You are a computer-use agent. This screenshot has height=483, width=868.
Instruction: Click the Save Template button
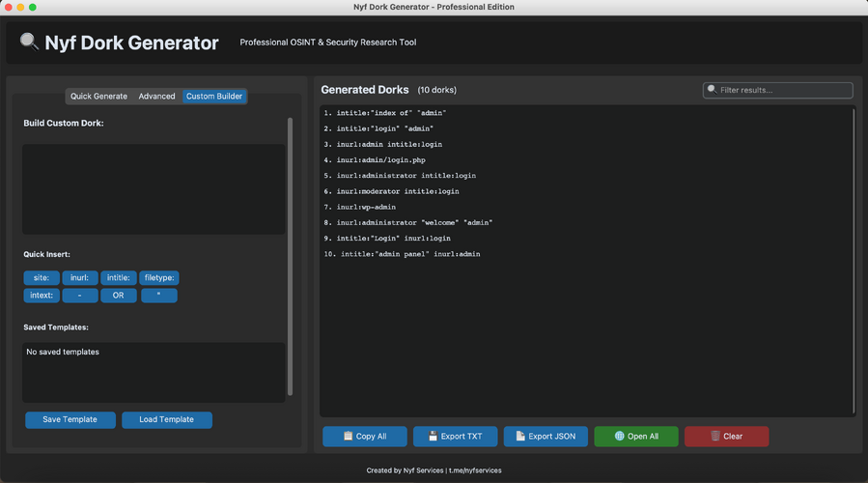click(70, 420)
